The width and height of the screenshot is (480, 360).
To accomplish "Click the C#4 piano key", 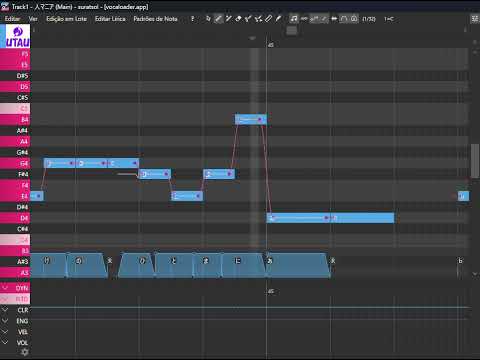I will coord(15,229).
